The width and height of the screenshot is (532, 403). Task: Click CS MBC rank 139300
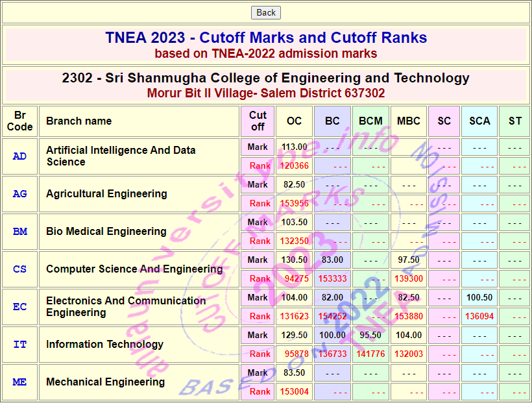[x=409, y=279]
